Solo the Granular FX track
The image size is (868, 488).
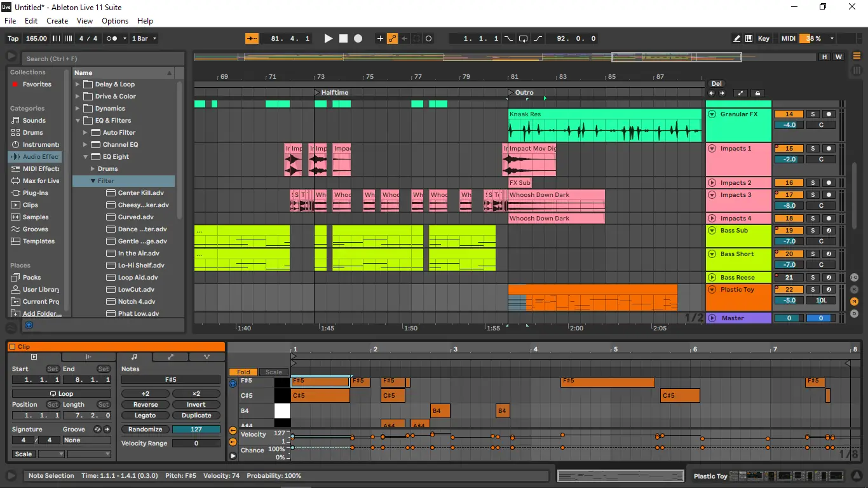pos(812,114)
